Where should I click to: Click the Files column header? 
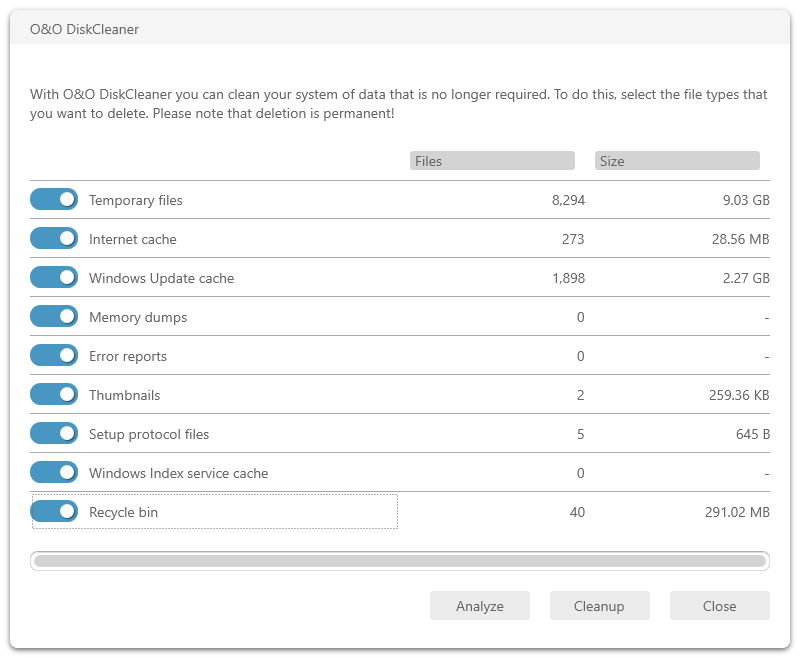pyautogui.click(x=492, y=161)
